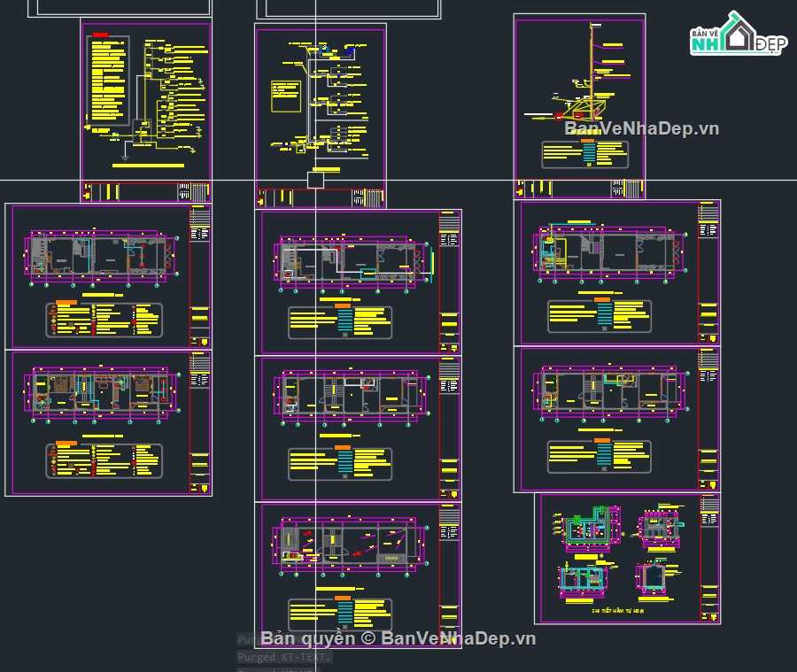Click the red hydrant symbol in isometric diagram
This screenshot has height=672, width=797.
coord(559,116)
